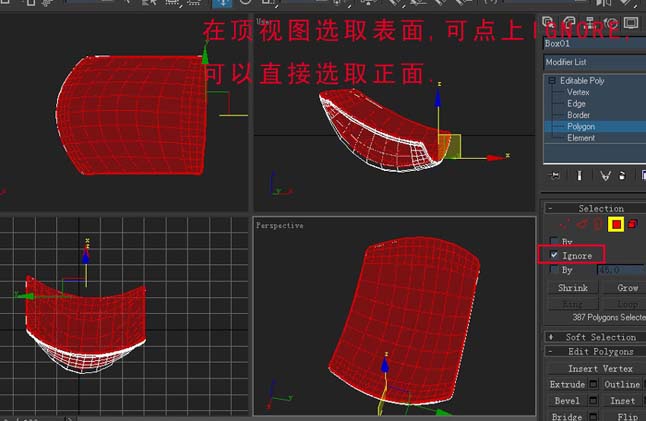Click the Element sub-object selection icon

(x=633, y=224)
